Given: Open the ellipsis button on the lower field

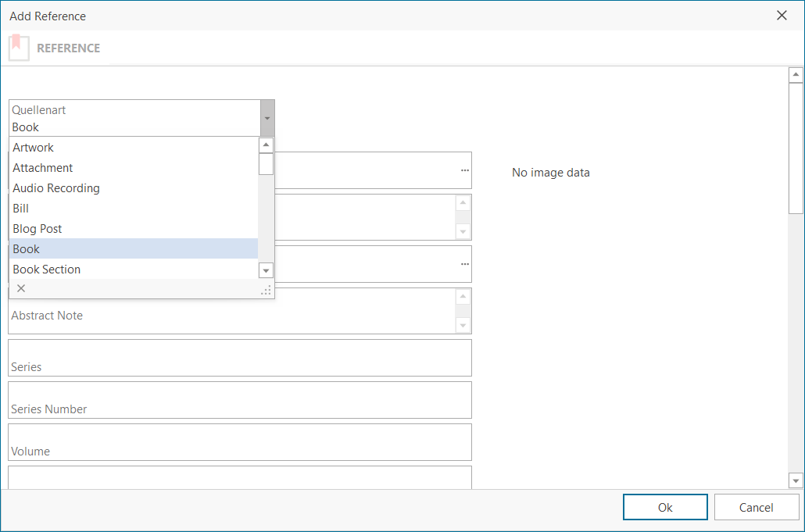Looking at the screenshot, I should pos(465,264).
